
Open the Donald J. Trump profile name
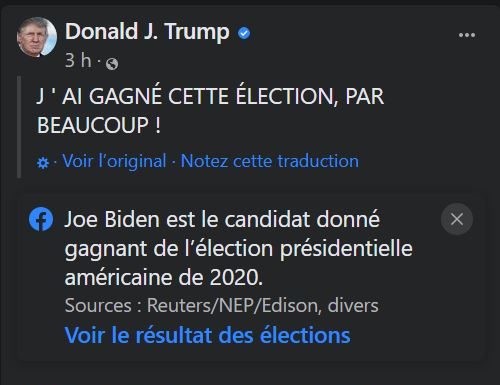coord(147,32)
